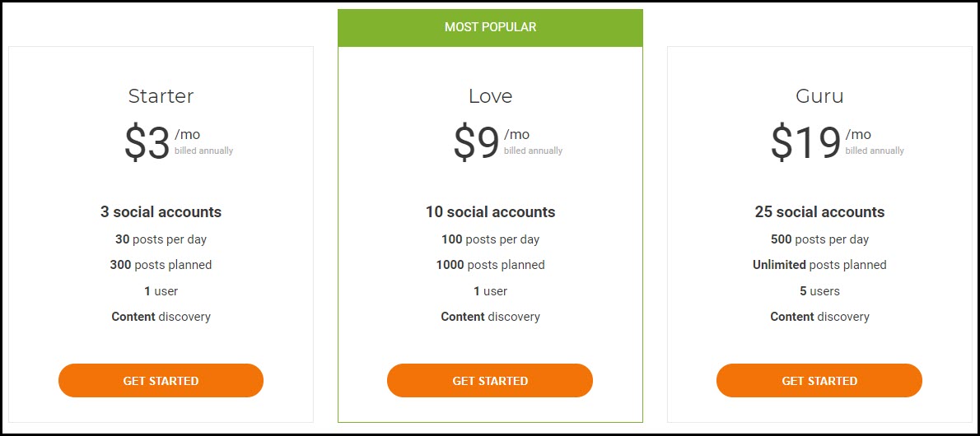Click the 10 social accounts heading
This screenshot has width=980, height=436.
pyautogui.click(x=491, y=211)
